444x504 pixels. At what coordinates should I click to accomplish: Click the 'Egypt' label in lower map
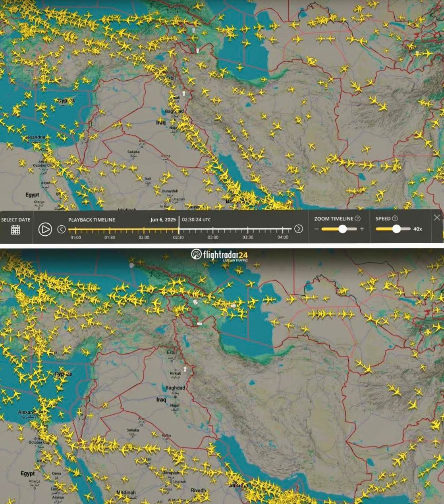pyautogui.click(x=27, y=474)
